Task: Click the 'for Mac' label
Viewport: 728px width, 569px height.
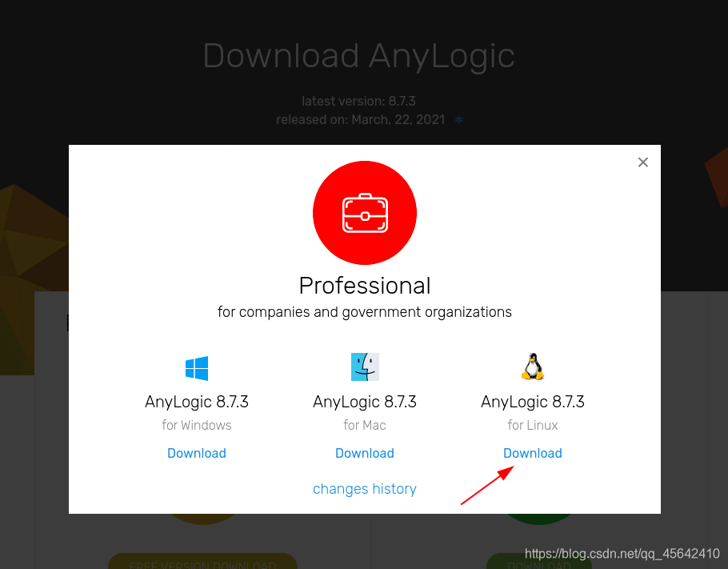Action: [x=365, y=425]
